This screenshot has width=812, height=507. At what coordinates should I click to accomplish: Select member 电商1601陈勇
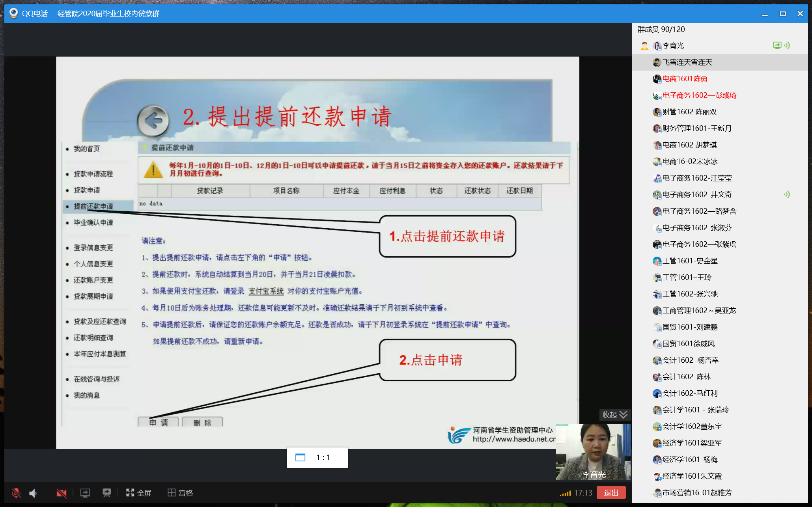point(685,79)
